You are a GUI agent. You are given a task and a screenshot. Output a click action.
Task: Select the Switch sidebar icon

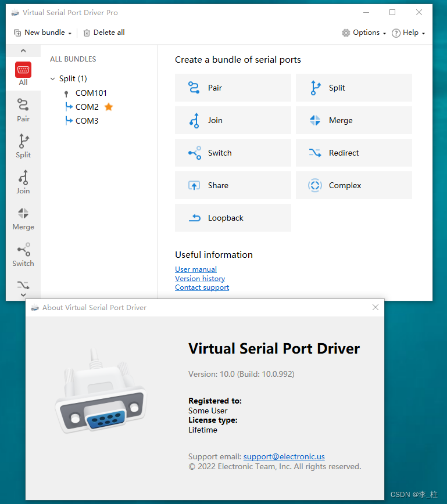pyautogui.click(x=23, y=250)
